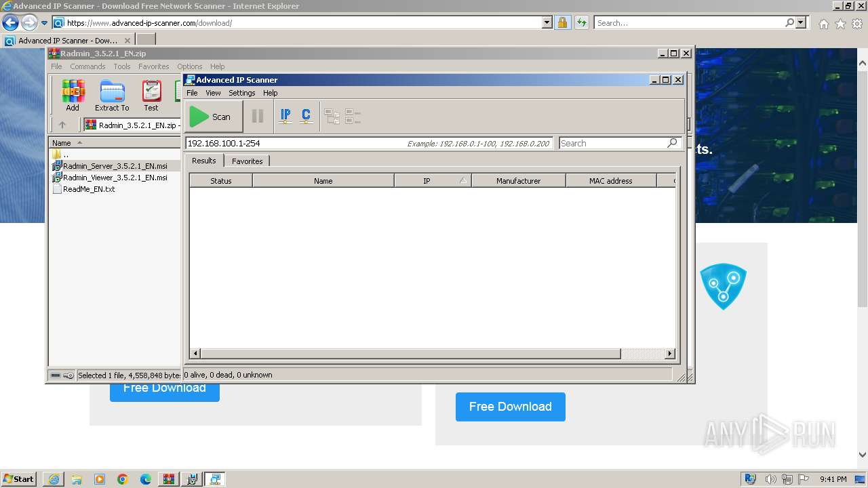
Task: Start the network scan with Scan button
Action: 214,117
